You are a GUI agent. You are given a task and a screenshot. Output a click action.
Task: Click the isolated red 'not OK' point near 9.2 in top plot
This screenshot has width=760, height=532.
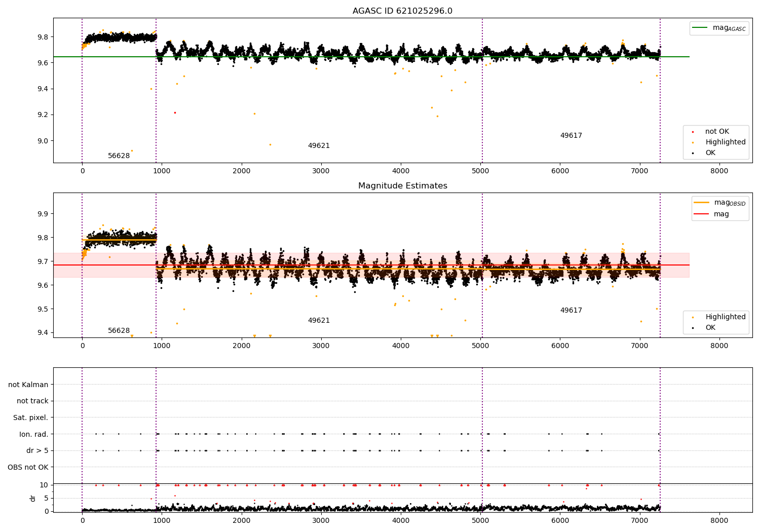coord(175,112)
